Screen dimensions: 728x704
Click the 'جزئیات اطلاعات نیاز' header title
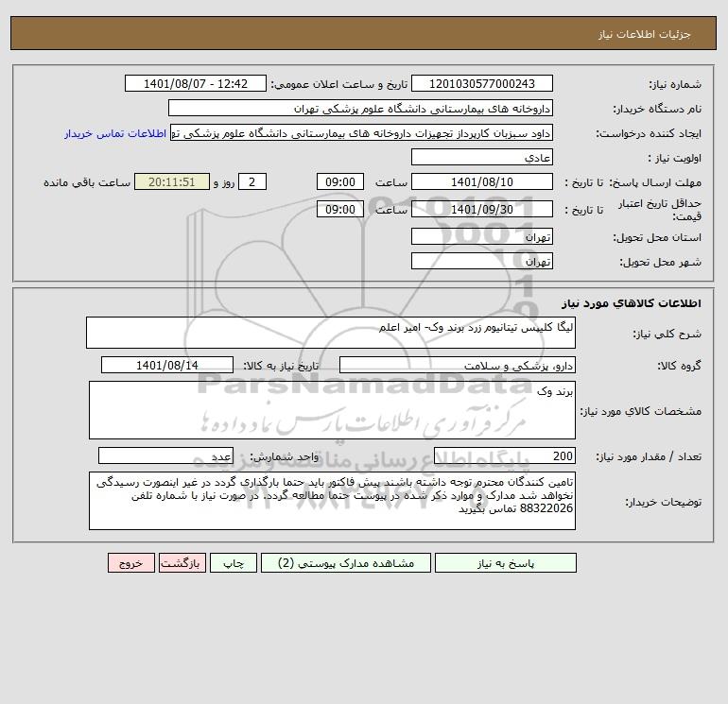point(645,34)
